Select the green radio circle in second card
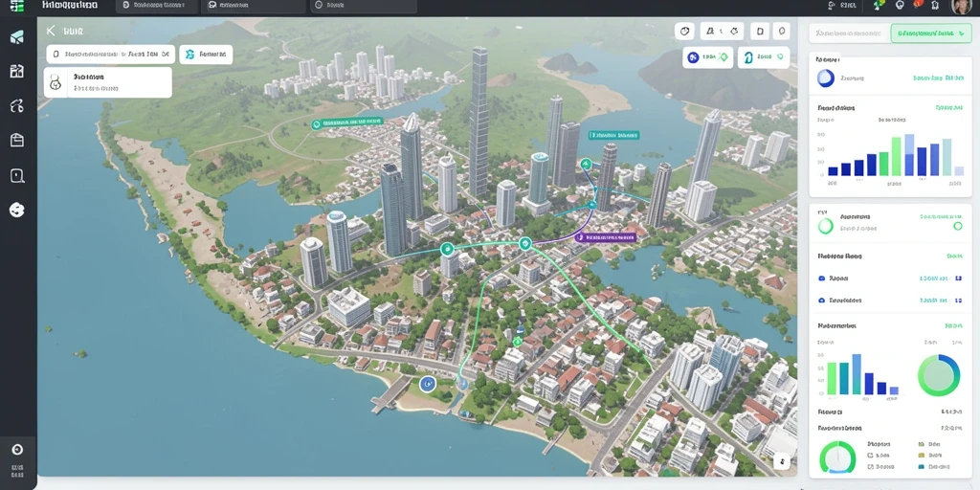 [957, 226]
